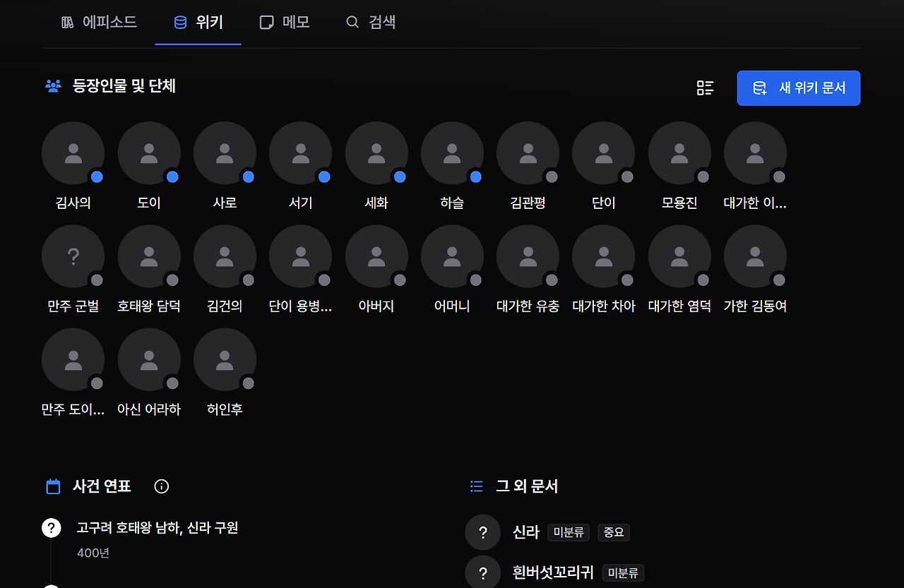Click the list icon beside 그 외 문서
Screen dimensions: 904x588
pos(476,486)
